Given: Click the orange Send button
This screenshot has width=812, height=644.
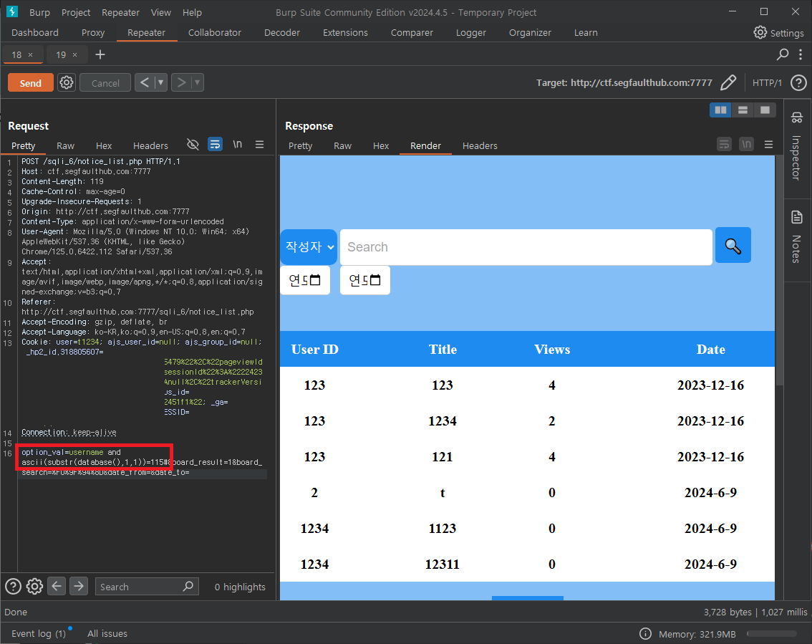Looking at the screenshot, I should point(31,83).
